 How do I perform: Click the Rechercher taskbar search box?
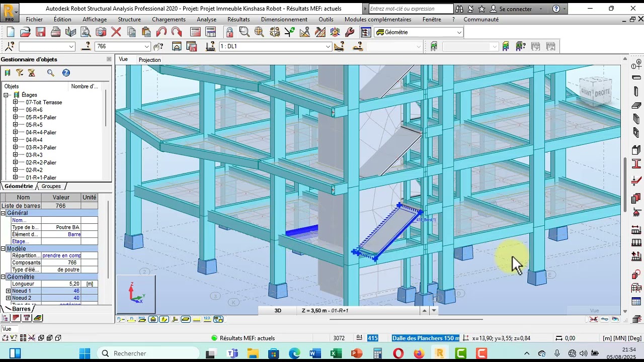148,353
